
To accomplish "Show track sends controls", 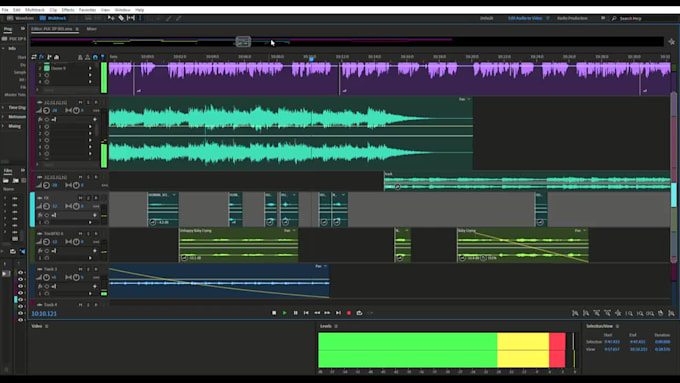I will pyautogui.click(x=49, y=57).
